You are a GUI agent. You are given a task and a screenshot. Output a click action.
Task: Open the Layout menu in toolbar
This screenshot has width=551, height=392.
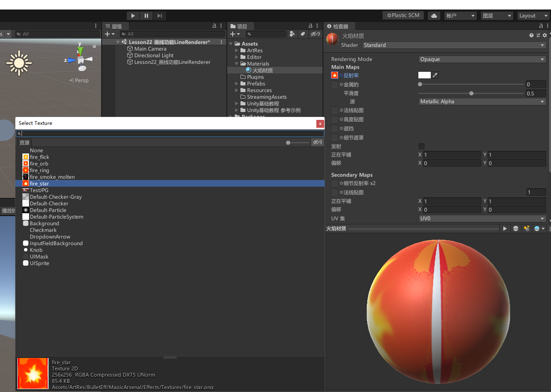(x=533, y=16)
